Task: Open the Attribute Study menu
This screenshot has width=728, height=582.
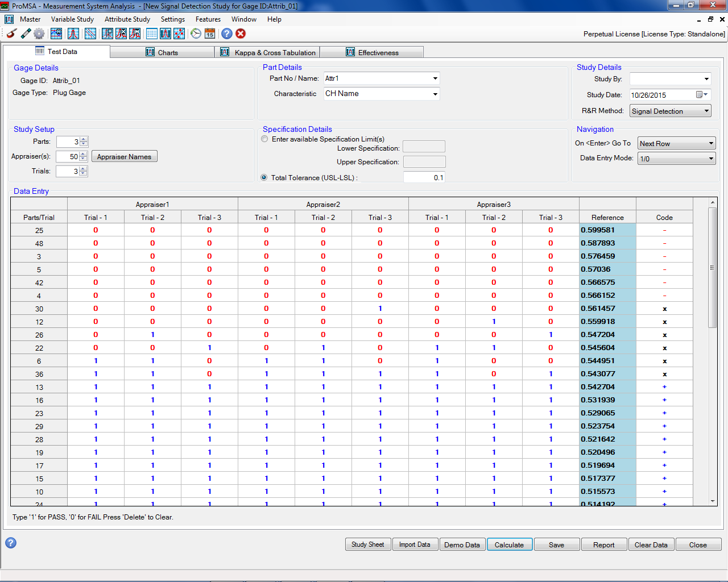Action: (x=127, y=19)
